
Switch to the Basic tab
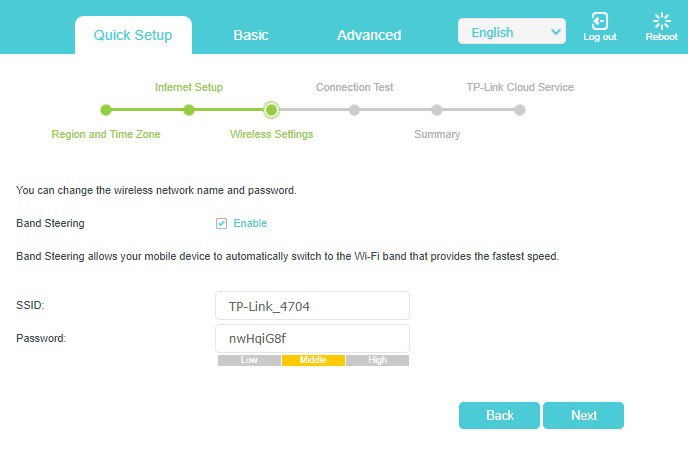tap(251, 35)
